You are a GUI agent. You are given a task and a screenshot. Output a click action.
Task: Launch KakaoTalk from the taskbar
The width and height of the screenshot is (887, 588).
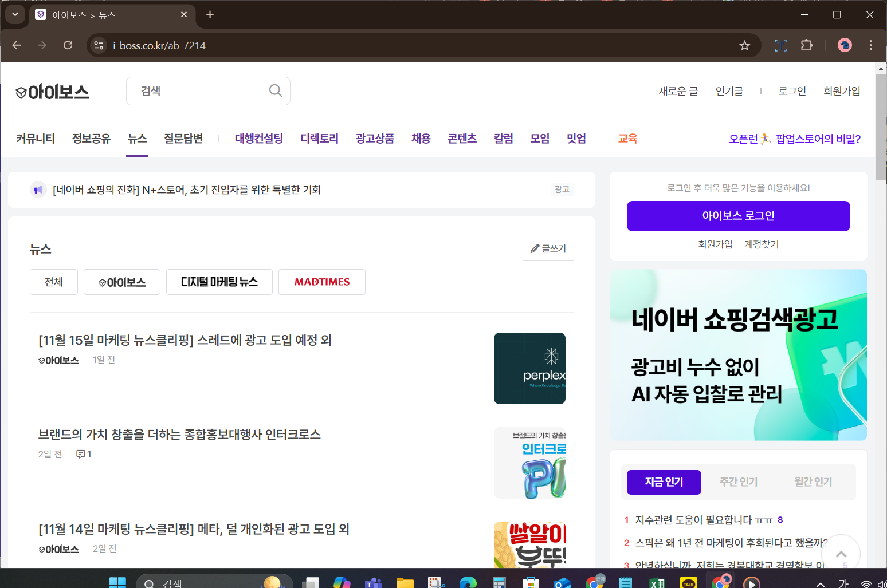point(688,582)
